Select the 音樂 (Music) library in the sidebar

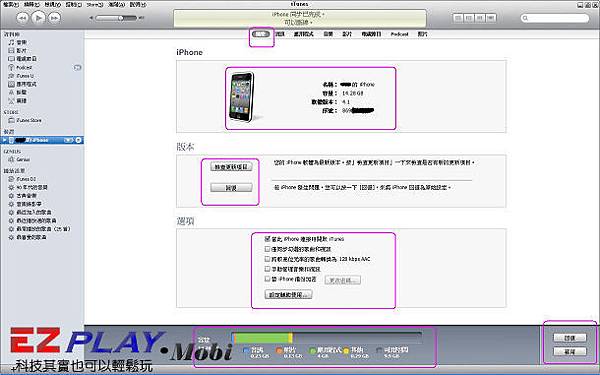[22, 42]
